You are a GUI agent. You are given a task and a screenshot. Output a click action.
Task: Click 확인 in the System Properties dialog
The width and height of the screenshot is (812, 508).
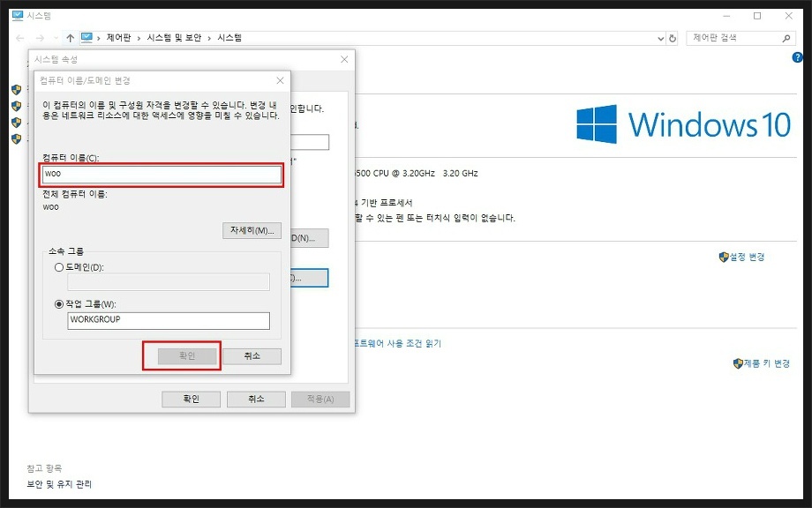click(192, 399)
